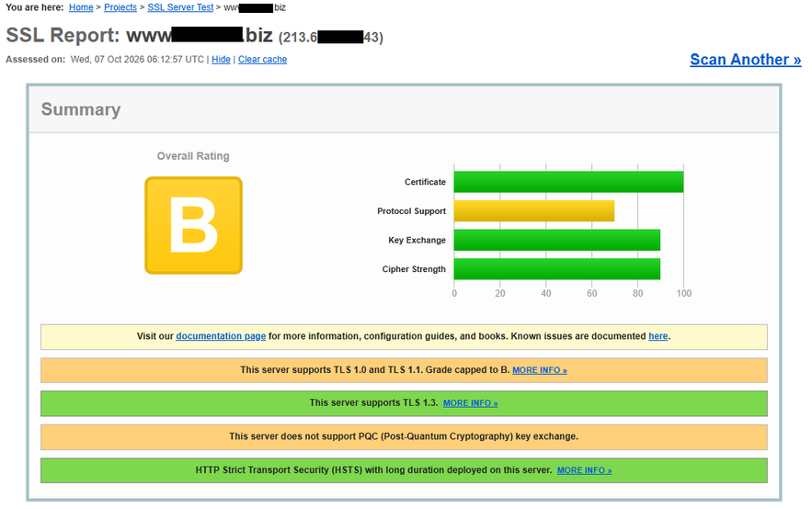This screenshot has height=509, width=812.
Task: Click the HSTS long duration notice text
Action: [373, 470]
